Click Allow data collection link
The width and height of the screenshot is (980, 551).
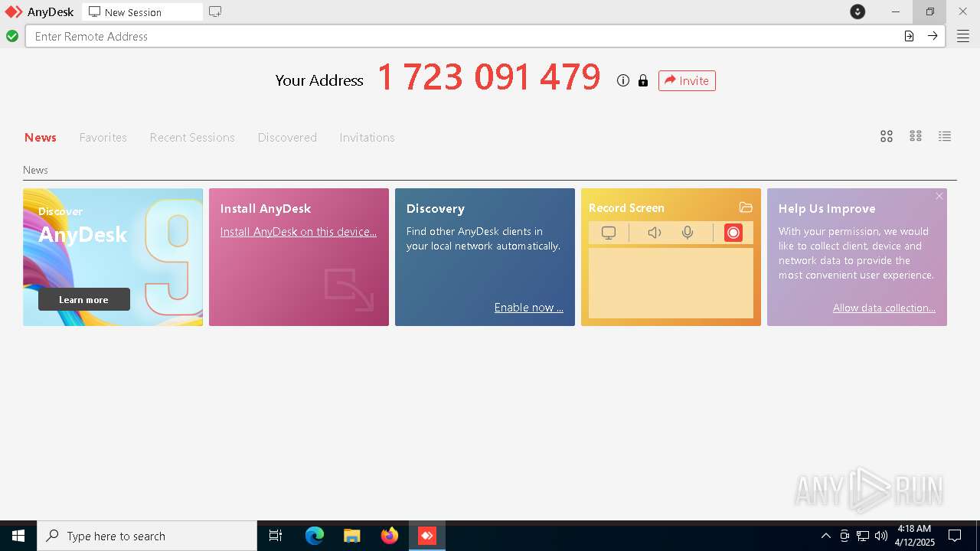[884, 308]
